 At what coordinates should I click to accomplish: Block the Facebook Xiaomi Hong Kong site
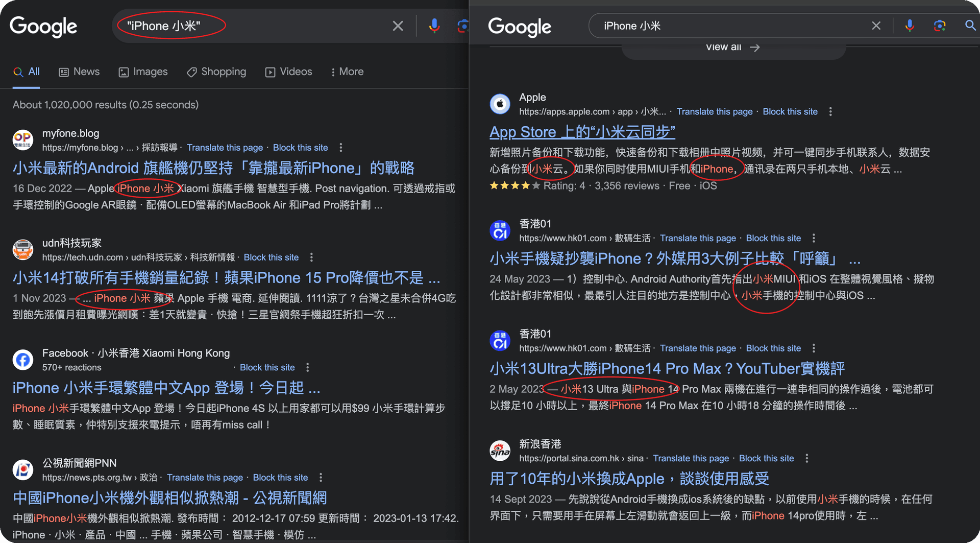coord(267,367)
